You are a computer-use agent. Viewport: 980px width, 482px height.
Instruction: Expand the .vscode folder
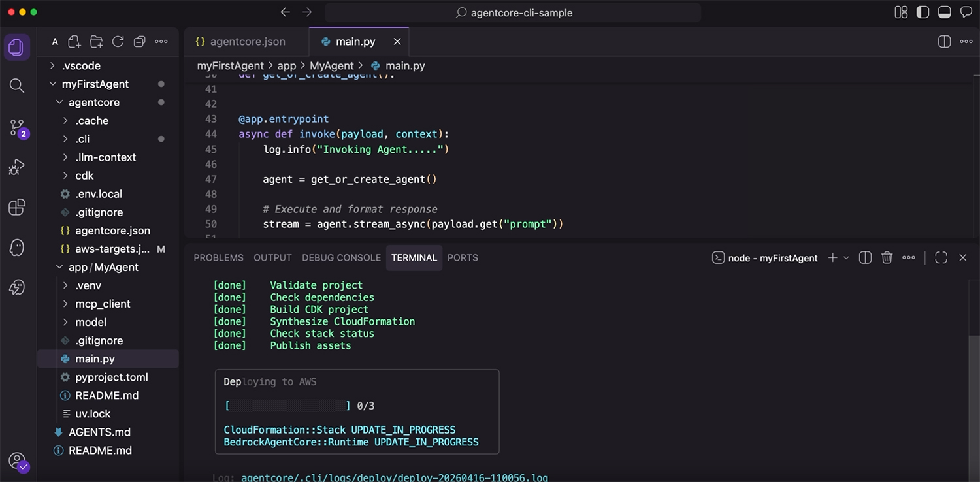tap(78, 65)
